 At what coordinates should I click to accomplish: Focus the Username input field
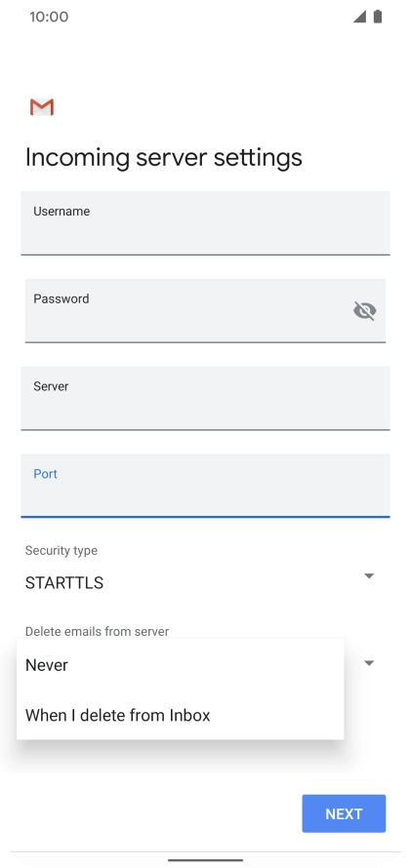pyautogui.click(x=205, y=223)
